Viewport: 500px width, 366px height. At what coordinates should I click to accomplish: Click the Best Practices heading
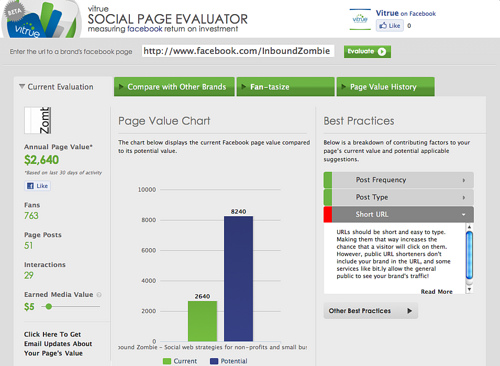pyautogui.click(x=359, y=121)
